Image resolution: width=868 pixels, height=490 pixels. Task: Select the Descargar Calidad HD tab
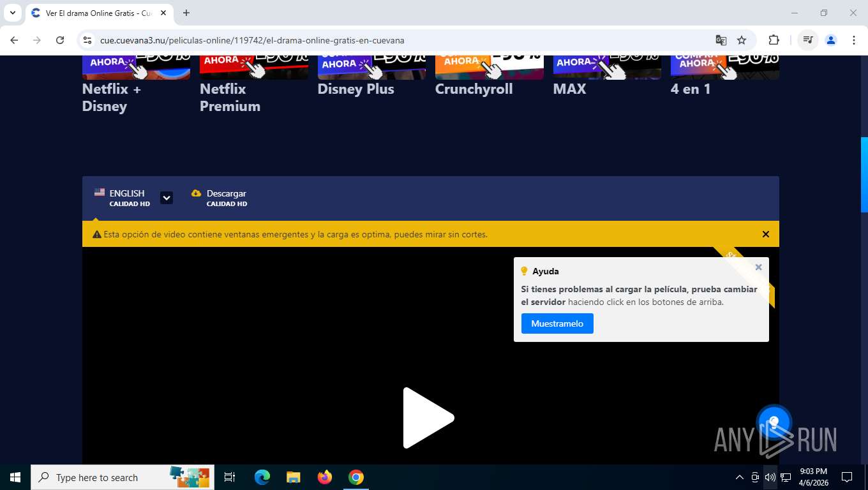coord(219,198)
